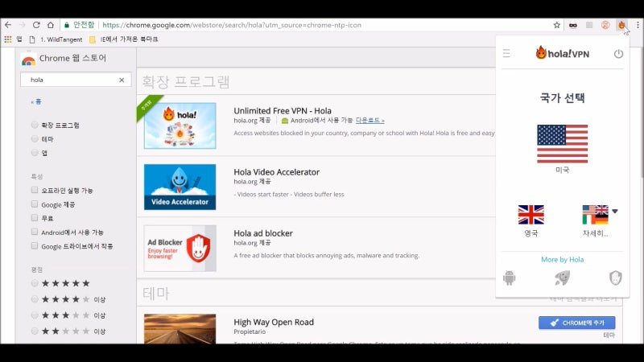Click the glasses extension icon in toolbar
644x362 pixels.
click(x=573, y=25)
